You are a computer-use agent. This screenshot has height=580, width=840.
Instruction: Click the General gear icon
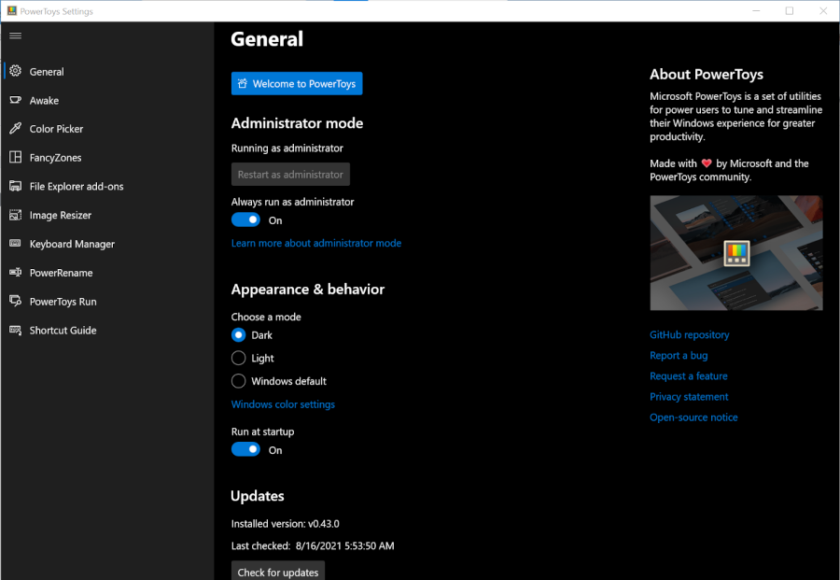pos(16,71)
